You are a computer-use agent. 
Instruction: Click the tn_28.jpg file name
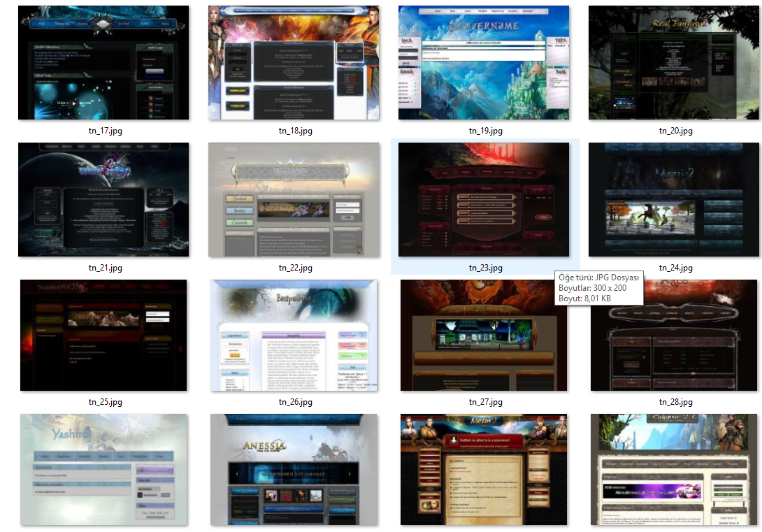pos(675,402)
